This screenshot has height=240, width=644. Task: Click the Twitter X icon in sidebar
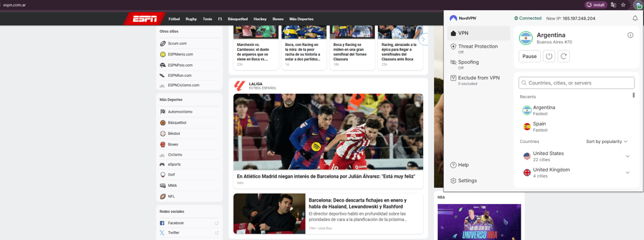click(162, 233)
